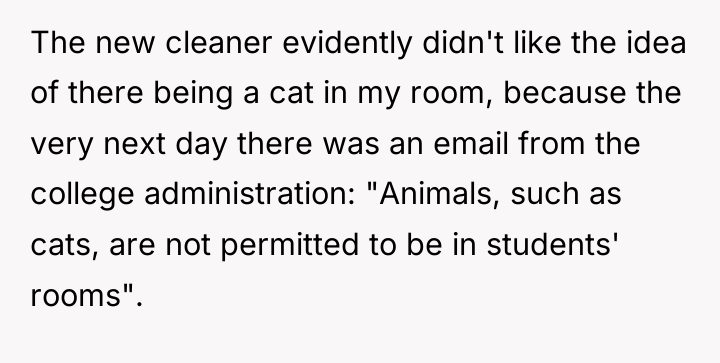Click the word "administration:"
This screenshot has height=363, width=720.
tap(250, 194)
